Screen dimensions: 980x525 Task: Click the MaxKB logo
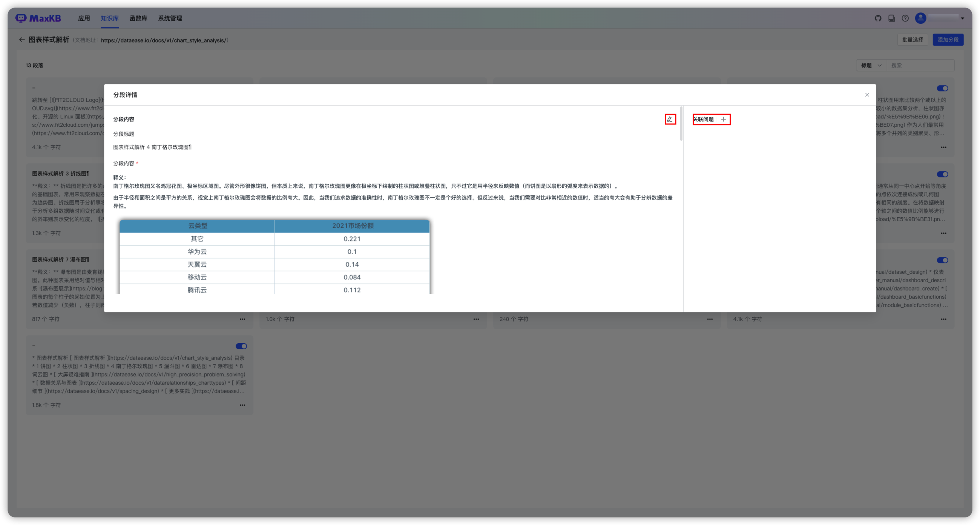38,18
